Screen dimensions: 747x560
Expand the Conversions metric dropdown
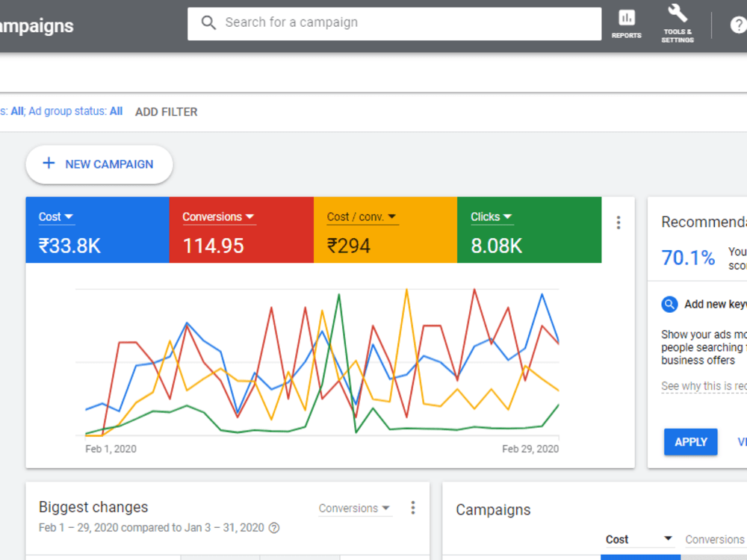[219, 217]
